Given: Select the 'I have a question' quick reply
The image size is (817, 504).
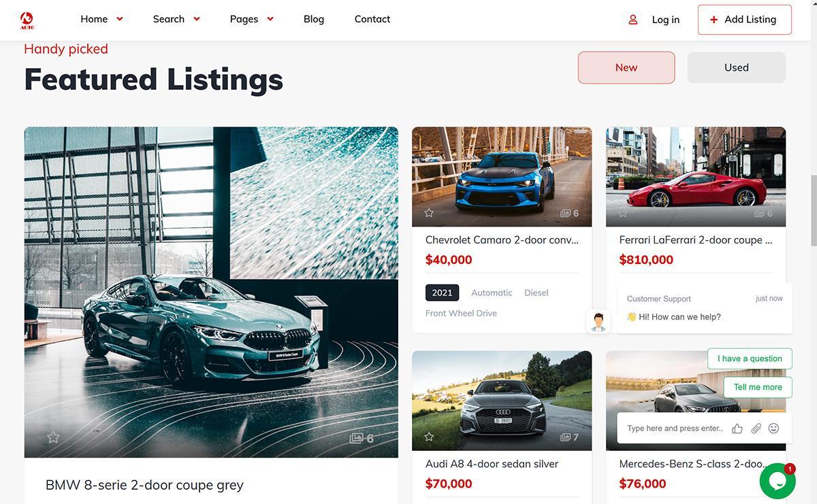Looking at the screenshot, I should tap(750, 358).
